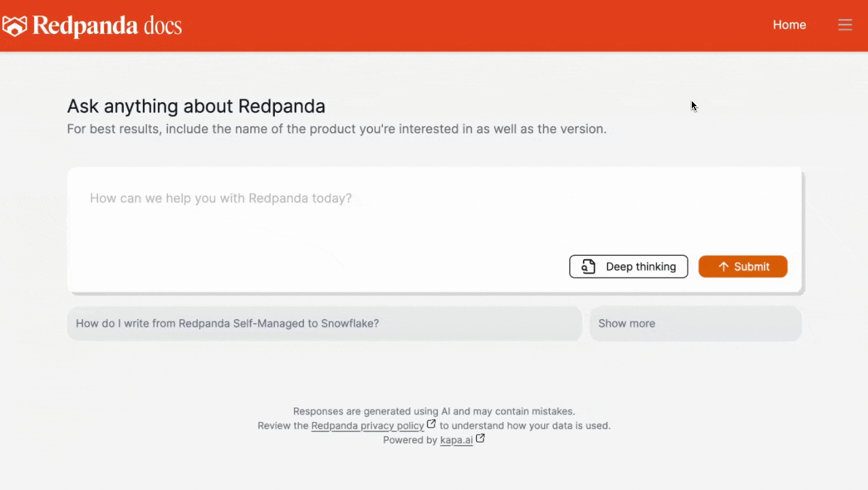Click external link icon beside privacy policy
The height and width of the screenshot is (490, 868).
click(431, 424)
